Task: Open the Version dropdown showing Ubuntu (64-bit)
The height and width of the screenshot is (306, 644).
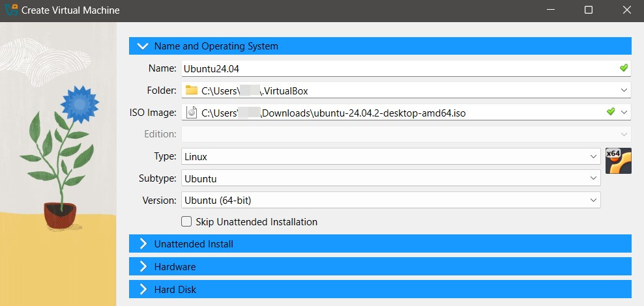Action: [x=593, y=201]
